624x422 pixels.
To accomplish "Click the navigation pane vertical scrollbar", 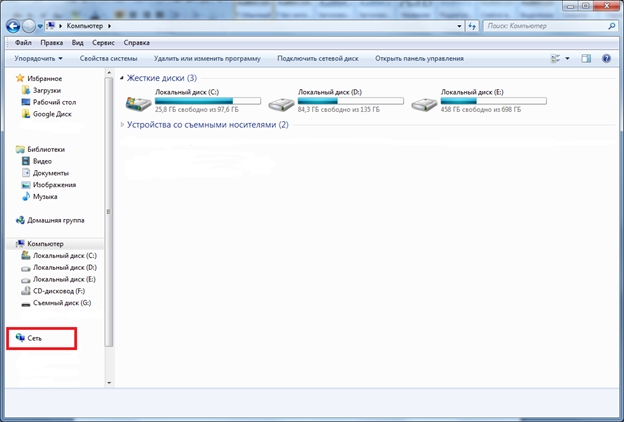I will tap(110, 200).
